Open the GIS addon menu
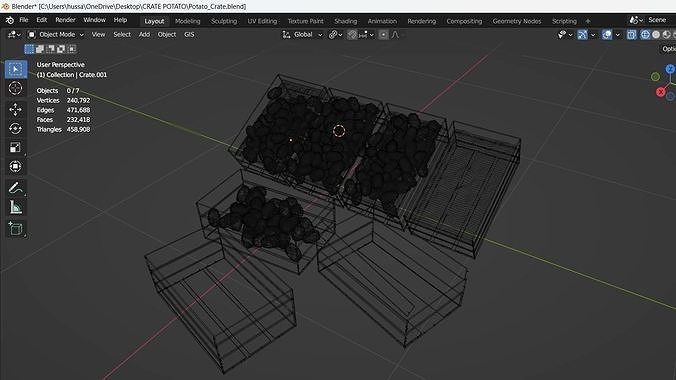This screenshot has height=380, width=676. coord(189,35)
